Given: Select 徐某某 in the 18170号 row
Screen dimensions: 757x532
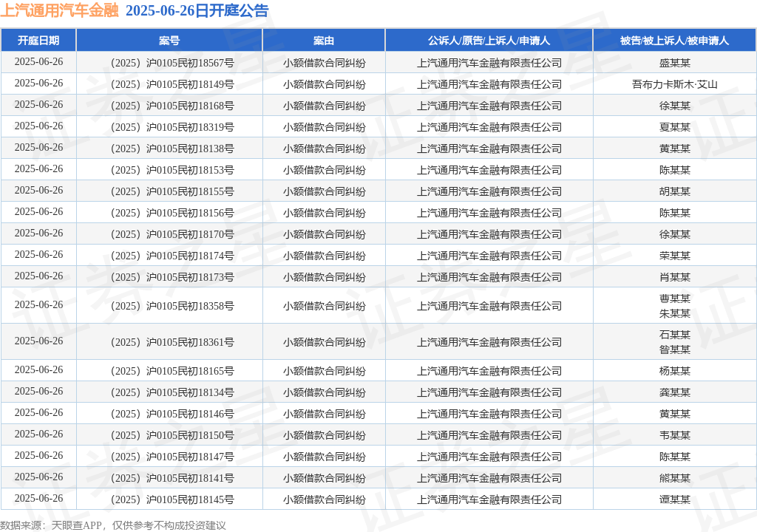Looking at the screenshot, I should 675,234.
